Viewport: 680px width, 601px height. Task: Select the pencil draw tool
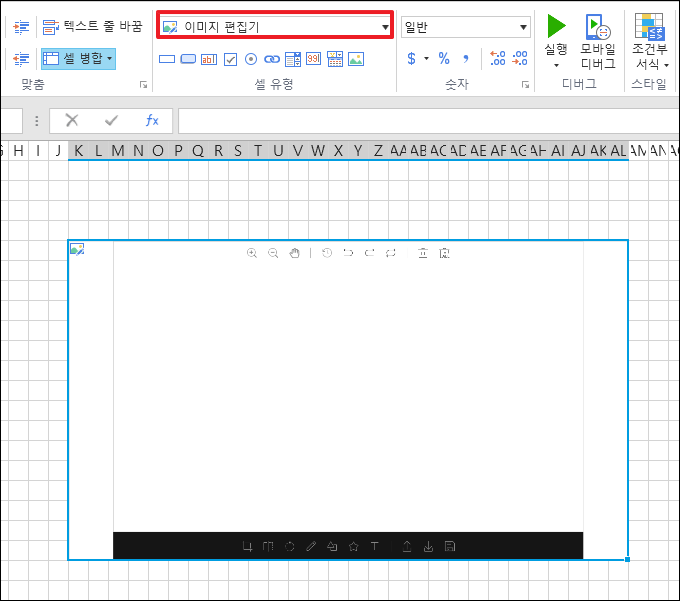(311, 546)
